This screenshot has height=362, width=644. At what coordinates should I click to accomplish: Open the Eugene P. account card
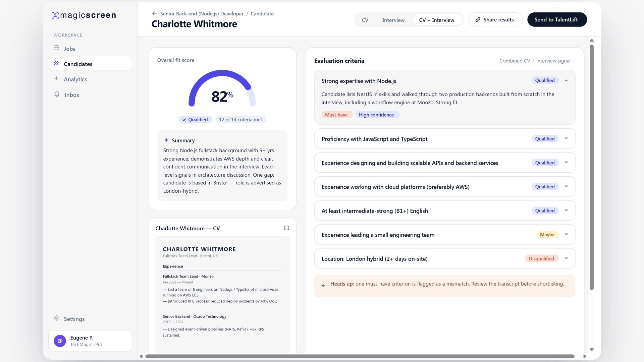pos(90,341)
